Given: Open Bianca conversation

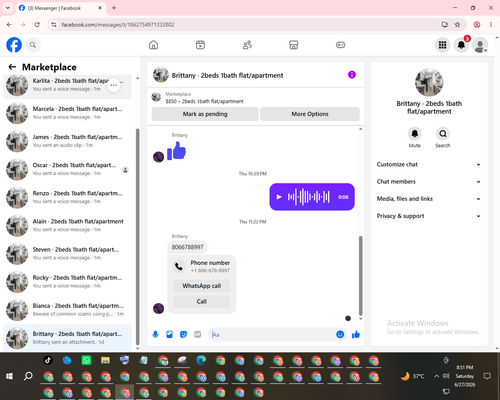Looking at the screenshot, I should click(67, 310).
